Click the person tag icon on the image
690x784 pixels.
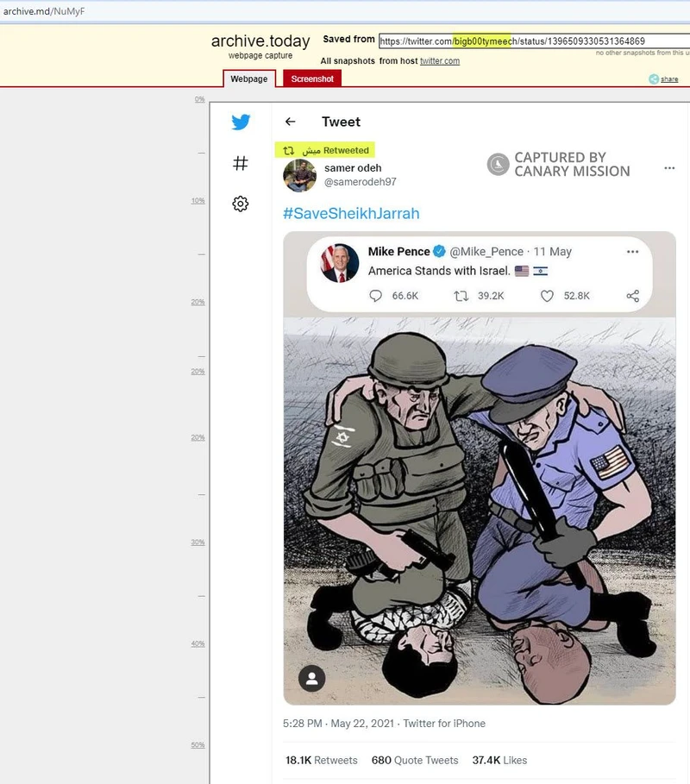pos(312,679)
